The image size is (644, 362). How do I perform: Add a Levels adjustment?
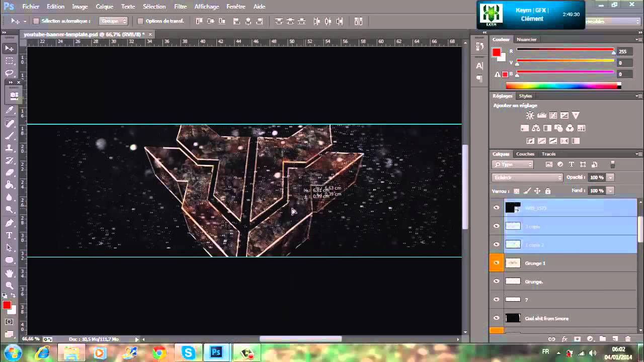[541, 116]
